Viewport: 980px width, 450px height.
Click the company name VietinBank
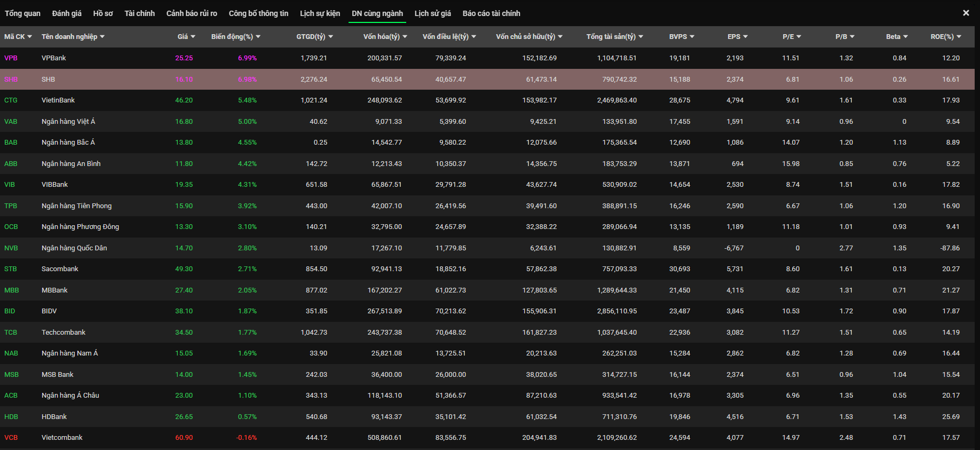[58, 100]
